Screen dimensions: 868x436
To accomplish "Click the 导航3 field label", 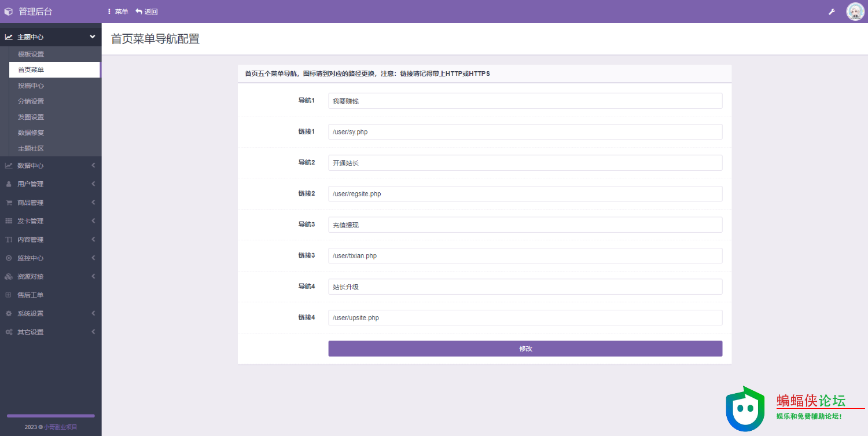I will click(x=306, y=225).
